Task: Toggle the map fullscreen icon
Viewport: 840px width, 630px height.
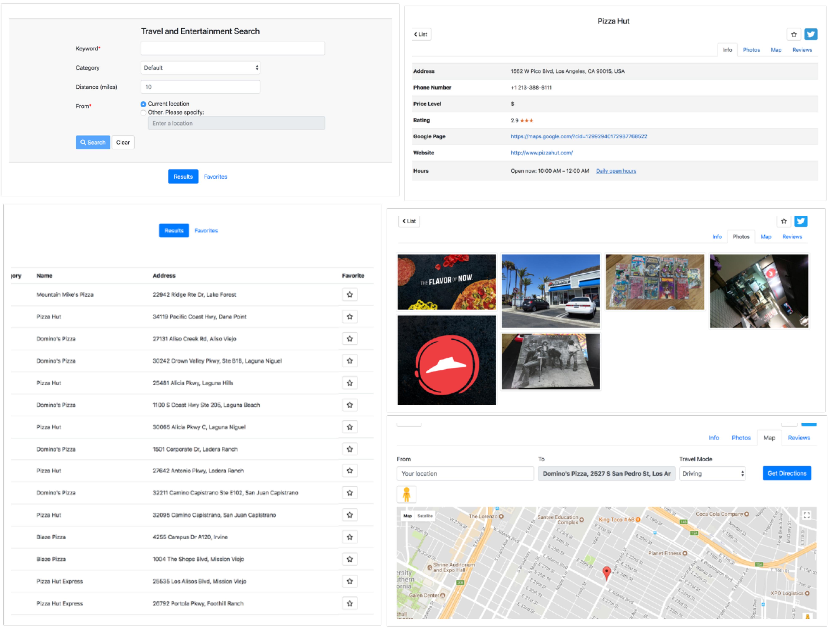Action: [x=806, y=515]
